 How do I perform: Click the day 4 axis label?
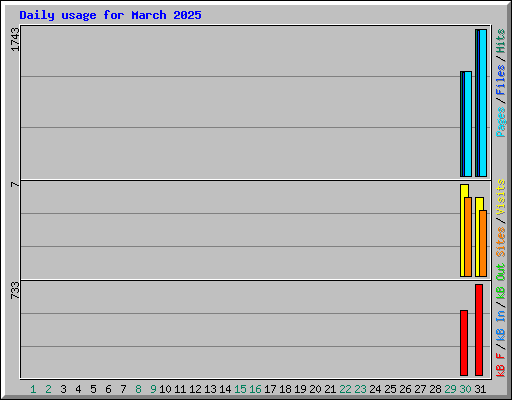tap(78, 389)
